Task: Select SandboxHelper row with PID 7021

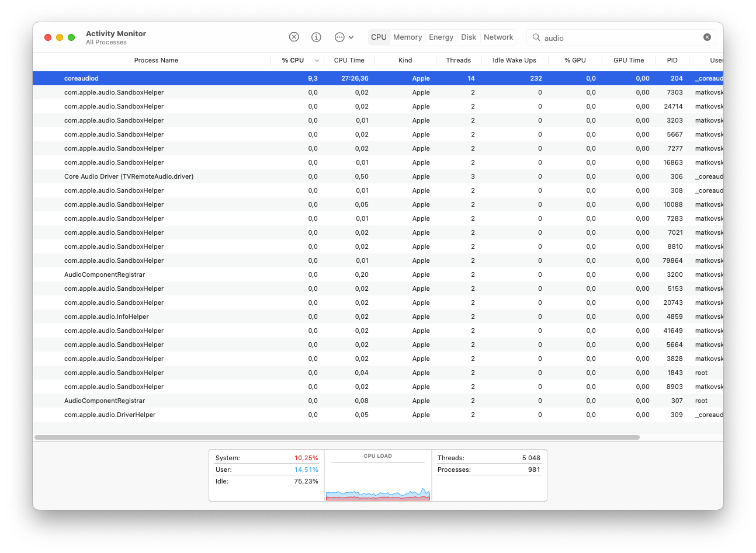Action: (378, 232)
